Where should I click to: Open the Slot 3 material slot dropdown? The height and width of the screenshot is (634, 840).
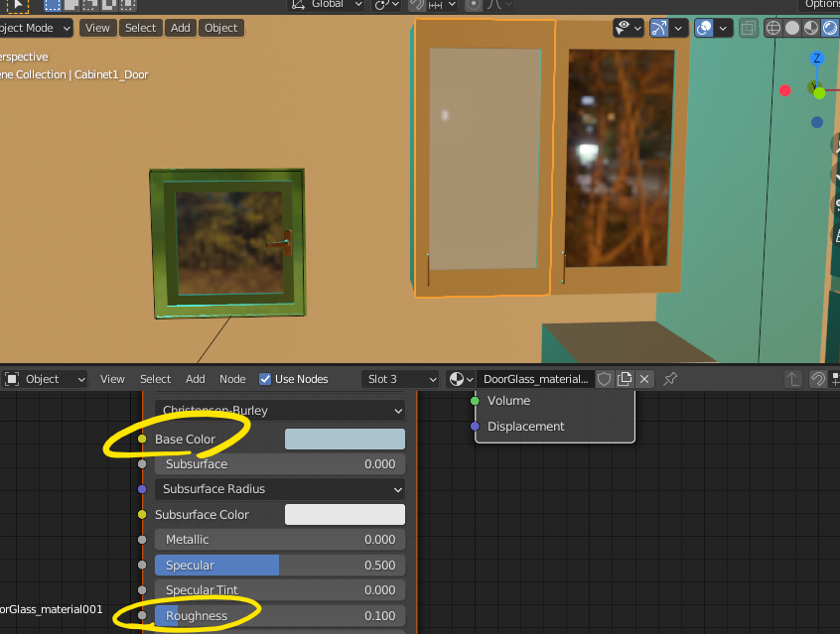pos(400,379)
